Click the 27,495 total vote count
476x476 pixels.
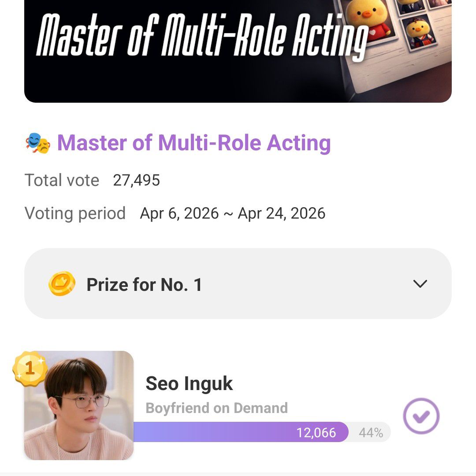135,180
